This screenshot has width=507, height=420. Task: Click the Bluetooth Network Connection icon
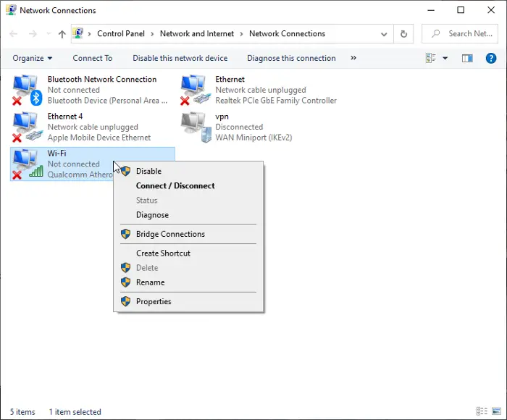pyautogui.click(x=28, y=90)
